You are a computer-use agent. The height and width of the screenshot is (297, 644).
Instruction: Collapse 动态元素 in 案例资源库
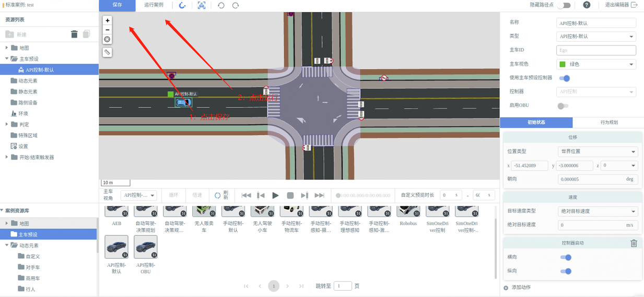pos(7,245)
